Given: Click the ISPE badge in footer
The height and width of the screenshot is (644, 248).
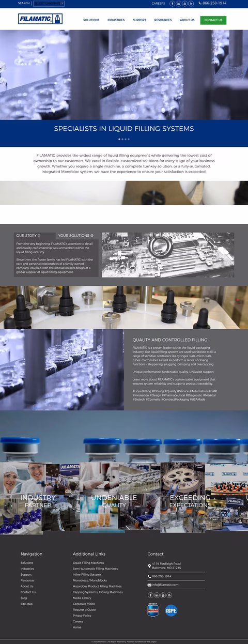Looking at the screenshot, I should coord(171,610).
